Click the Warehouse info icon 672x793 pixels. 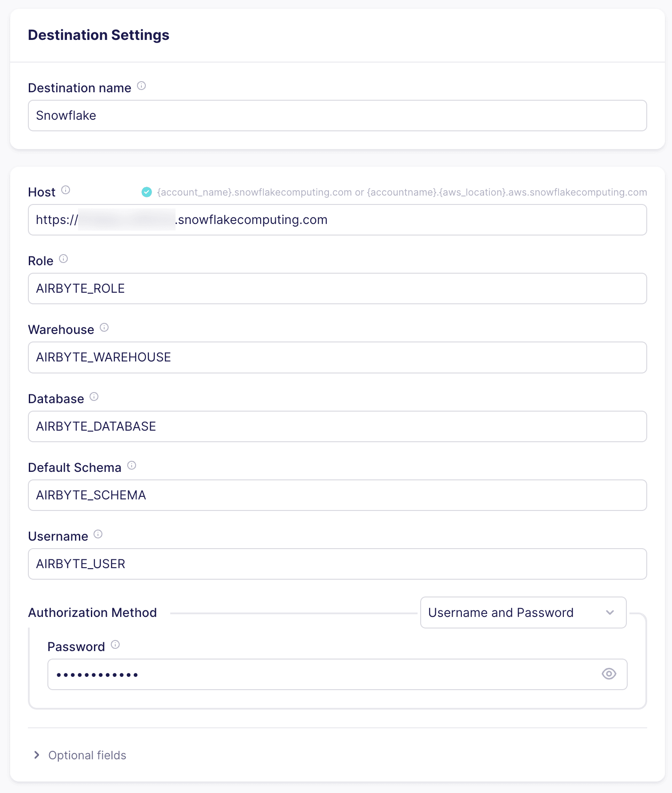(x=104, y=327)
